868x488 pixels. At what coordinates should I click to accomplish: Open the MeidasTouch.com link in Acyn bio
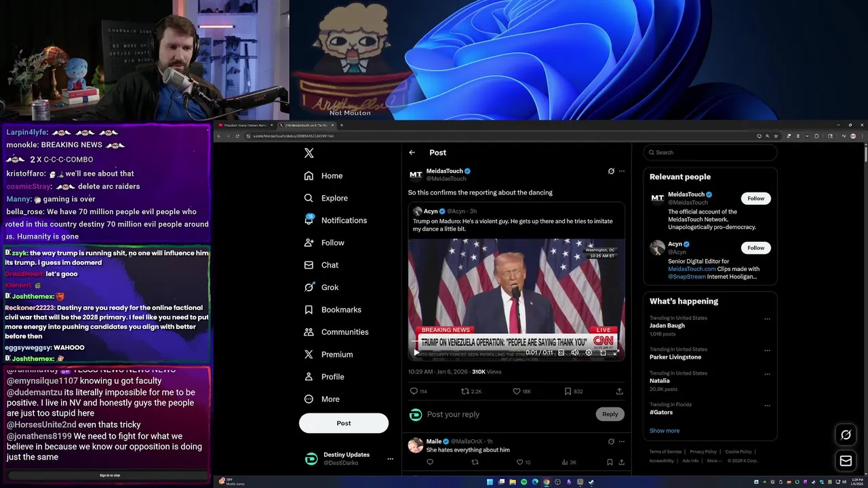point(692,269)
